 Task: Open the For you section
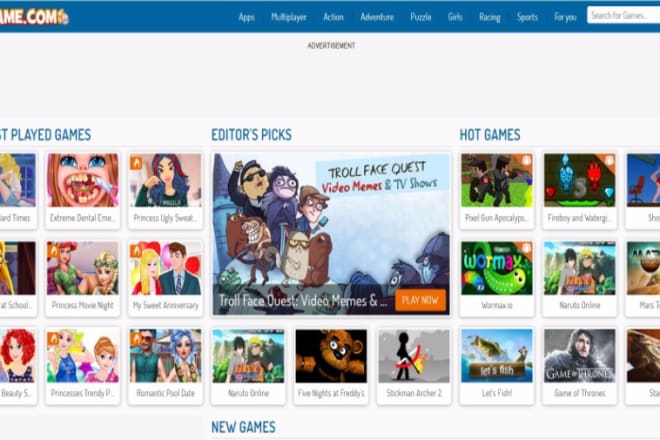point(565,17)
